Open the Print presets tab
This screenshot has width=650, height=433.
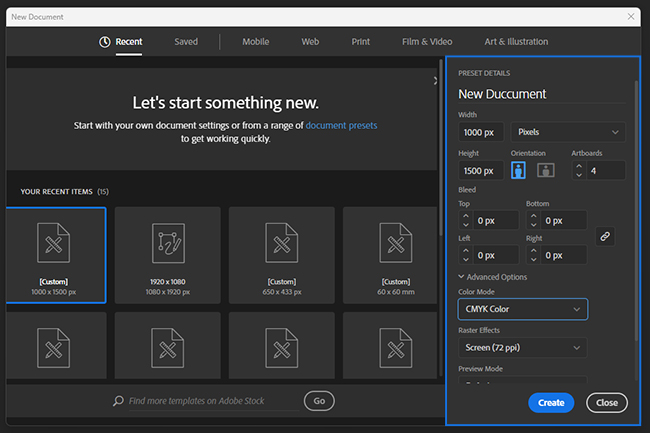click(361, 42)
